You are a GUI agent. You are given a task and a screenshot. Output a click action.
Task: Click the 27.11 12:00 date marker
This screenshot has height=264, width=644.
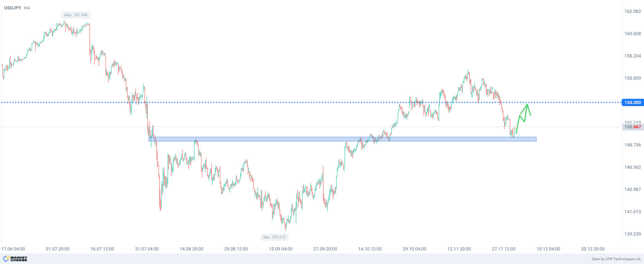pos(504,249)
